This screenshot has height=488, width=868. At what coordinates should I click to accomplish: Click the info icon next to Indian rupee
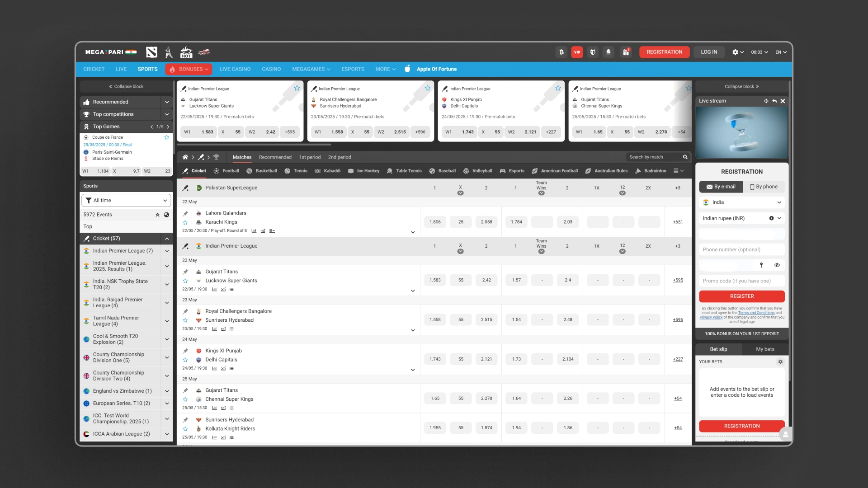(771, 218)
